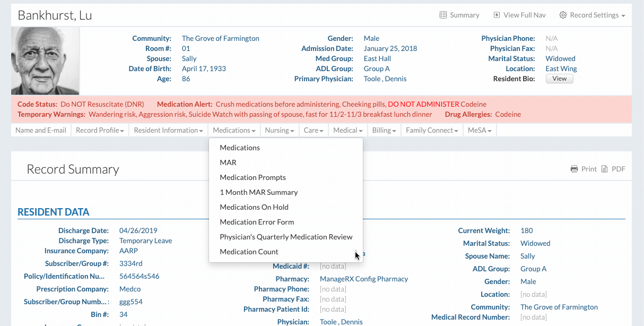
Task: Click the Summary list icon
Action: (443, 15)
